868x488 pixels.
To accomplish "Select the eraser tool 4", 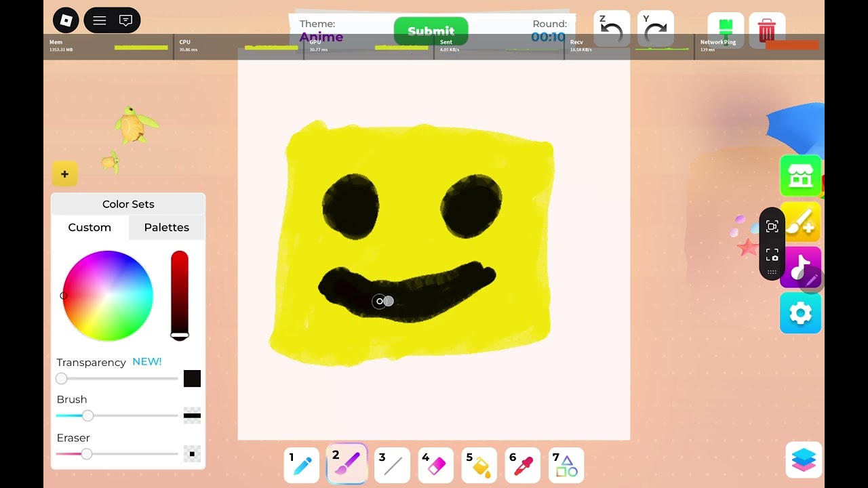I will (x=436, y=465).
